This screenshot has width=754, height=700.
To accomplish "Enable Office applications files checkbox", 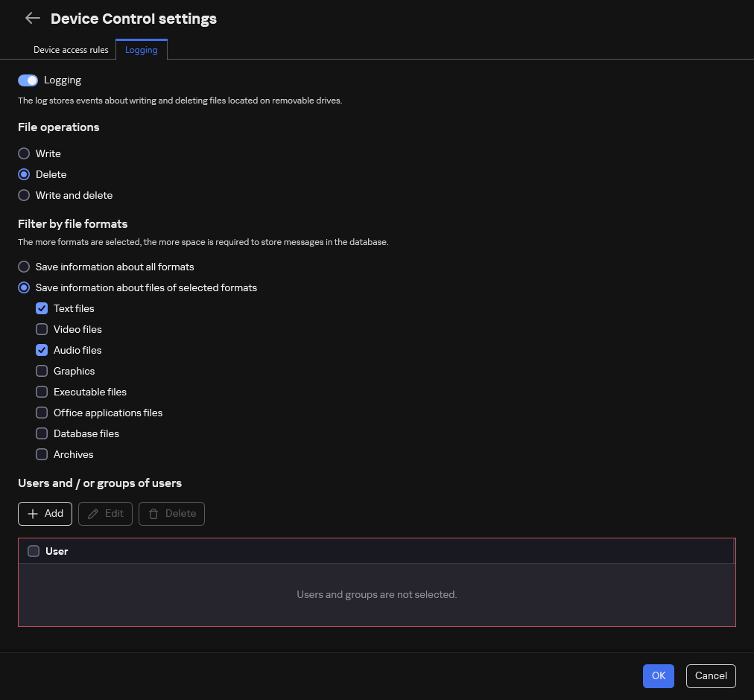I will point(42,413).
